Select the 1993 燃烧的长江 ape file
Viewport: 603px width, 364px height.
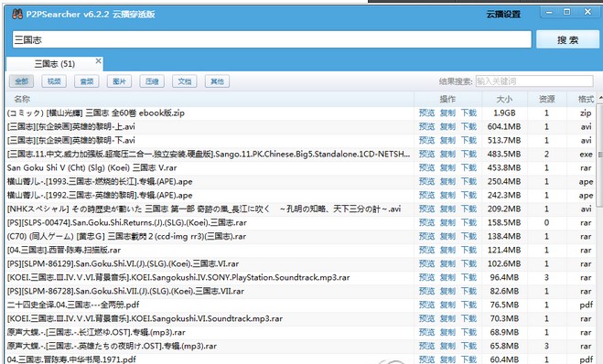100,181
